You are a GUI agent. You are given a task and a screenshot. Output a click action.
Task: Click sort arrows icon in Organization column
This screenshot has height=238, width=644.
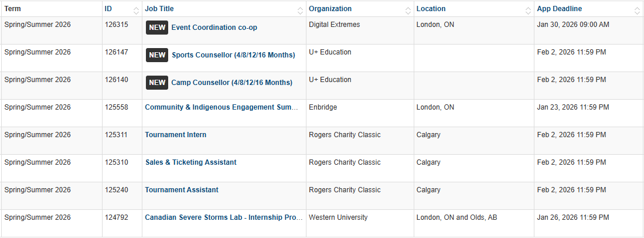408,10
